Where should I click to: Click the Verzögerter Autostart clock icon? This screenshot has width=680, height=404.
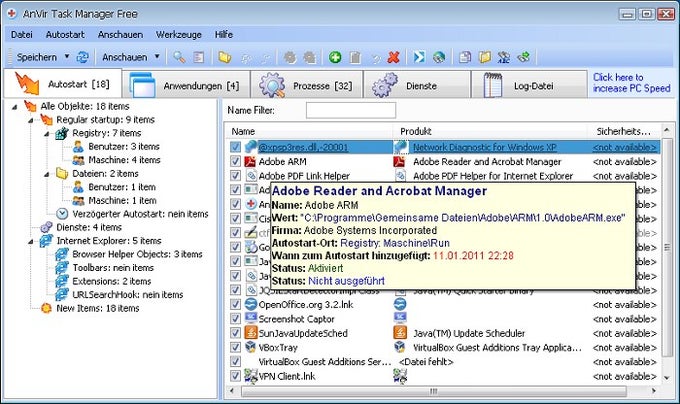tap(62, 214)
